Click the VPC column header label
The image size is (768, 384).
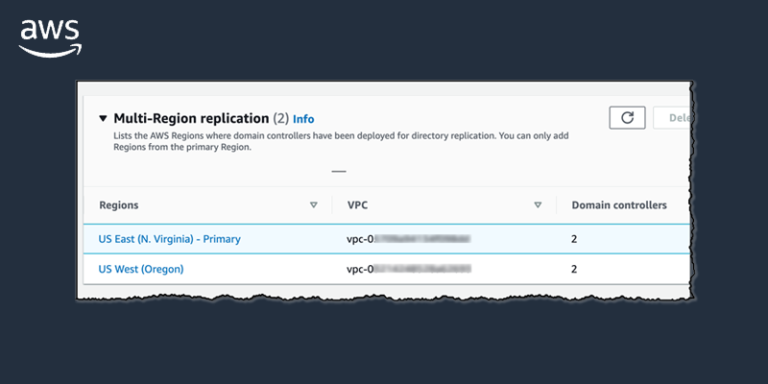click(x=358, y=205)
